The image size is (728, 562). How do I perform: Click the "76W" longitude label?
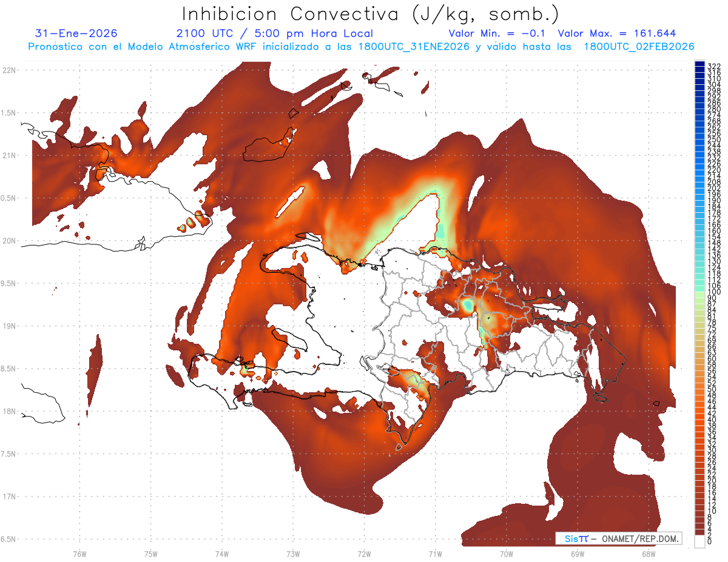79,554
